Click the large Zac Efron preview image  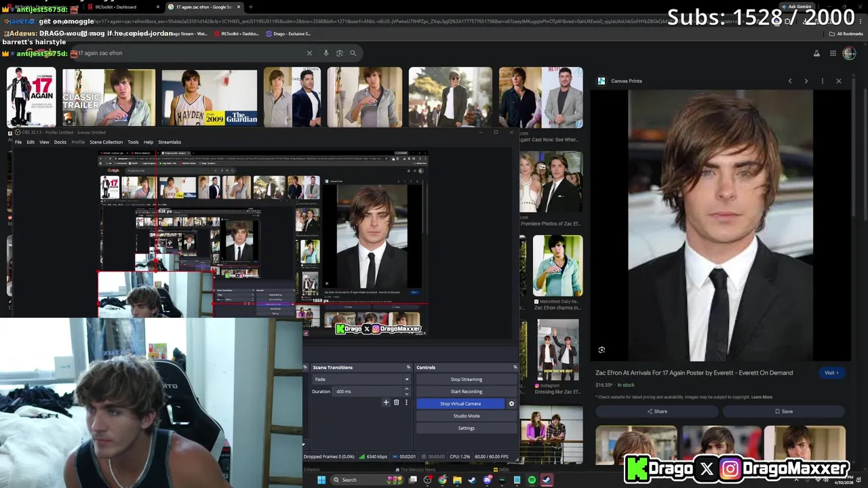coord(720,225)
